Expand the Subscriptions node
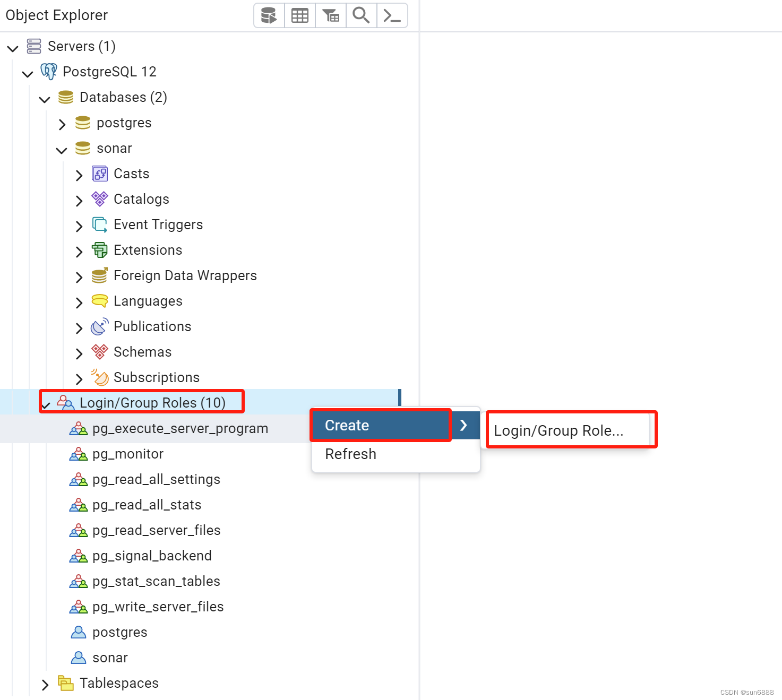The width and height of the screenshot is (782, 700). (x=79, y=379)
